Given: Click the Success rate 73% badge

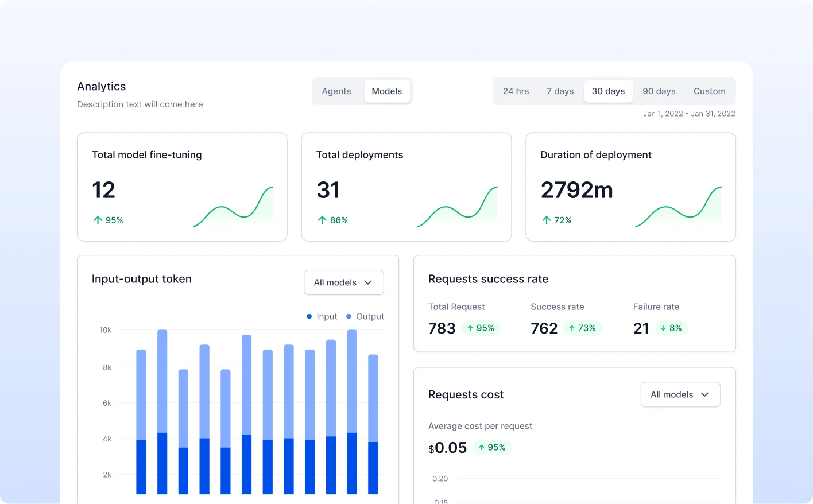Looking at the screenshot, I should 583,328.
